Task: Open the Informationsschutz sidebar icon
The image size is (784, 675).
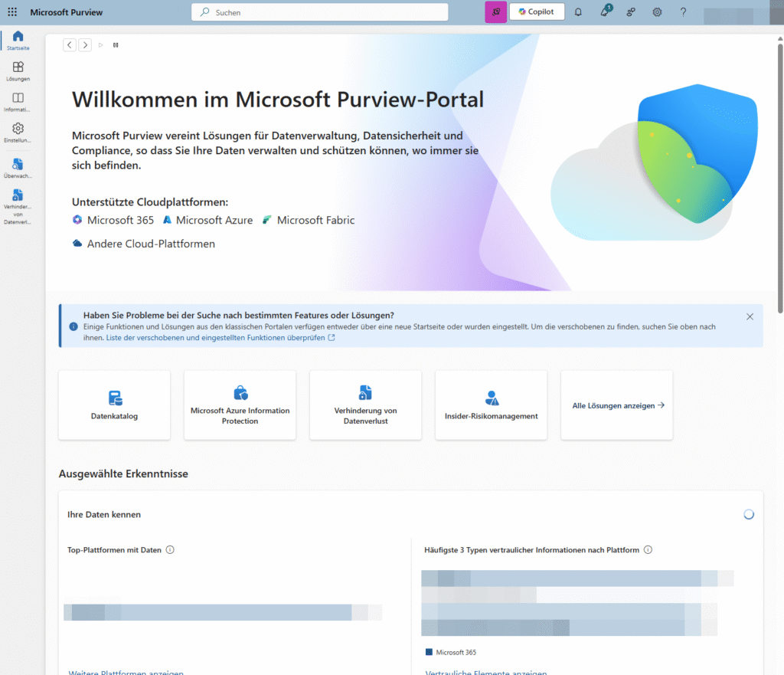Action: pos(16,102)
